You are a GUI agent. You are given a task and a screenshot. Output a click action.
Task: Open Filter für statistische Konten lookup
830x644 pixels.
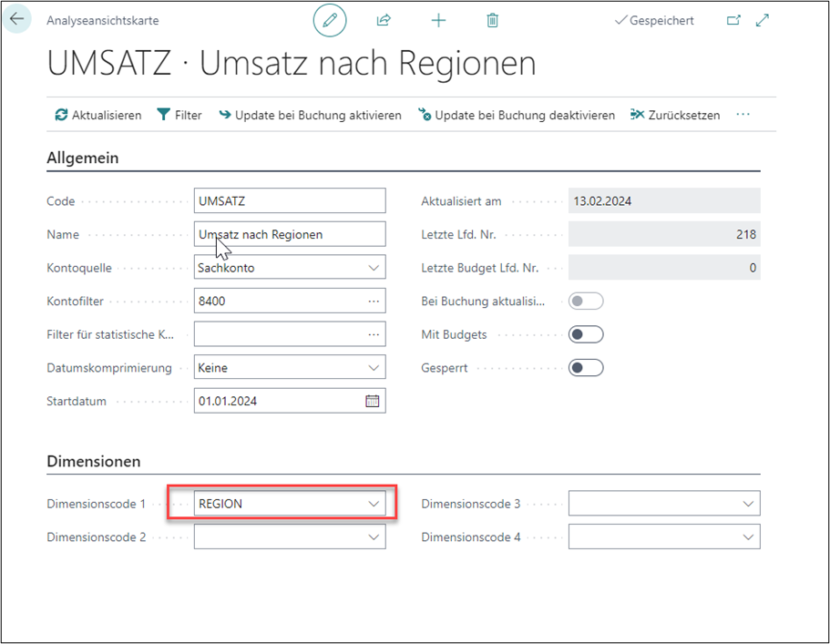[x=374, y=334]
